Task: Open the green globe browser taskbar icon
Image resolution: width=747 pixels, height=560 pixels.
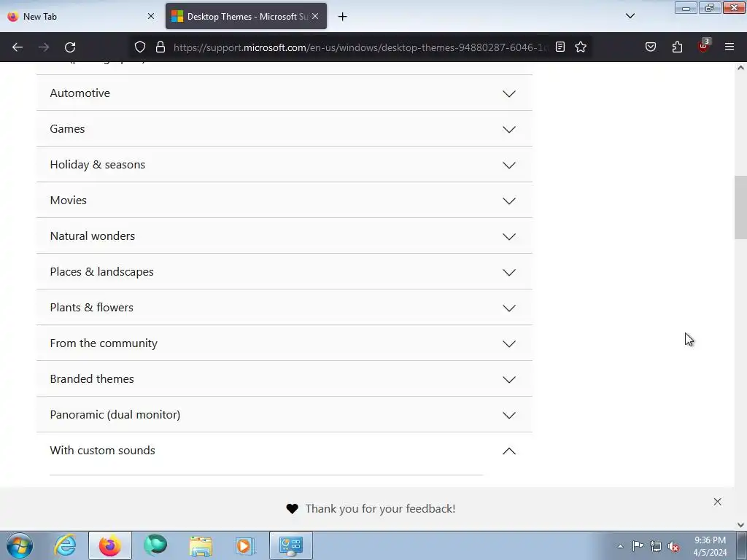Action: [x=155, y=545]
